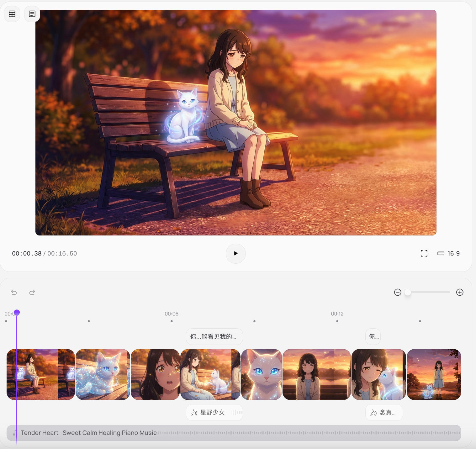Image resolution: width=476 pixels, height=449 pixels.
Task: Open the storyboard grid view
Action: 12,14
